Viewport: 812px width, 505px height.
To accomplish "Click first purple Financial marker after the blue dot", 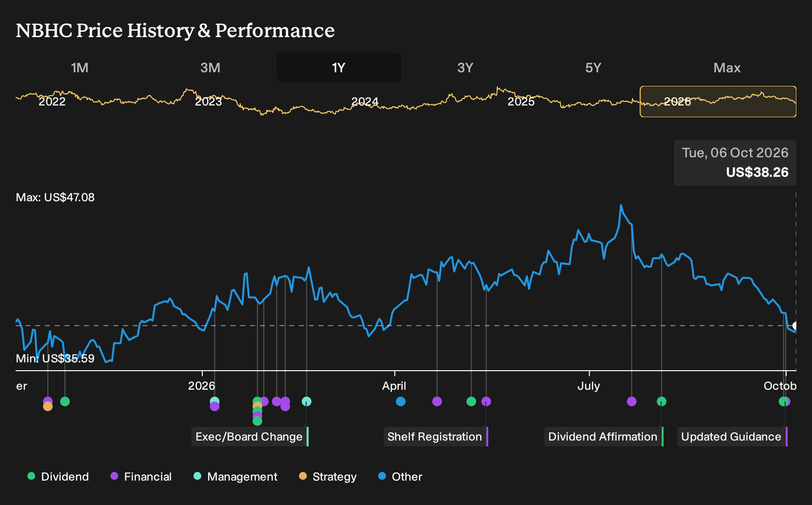I will (x=437, y=401).
